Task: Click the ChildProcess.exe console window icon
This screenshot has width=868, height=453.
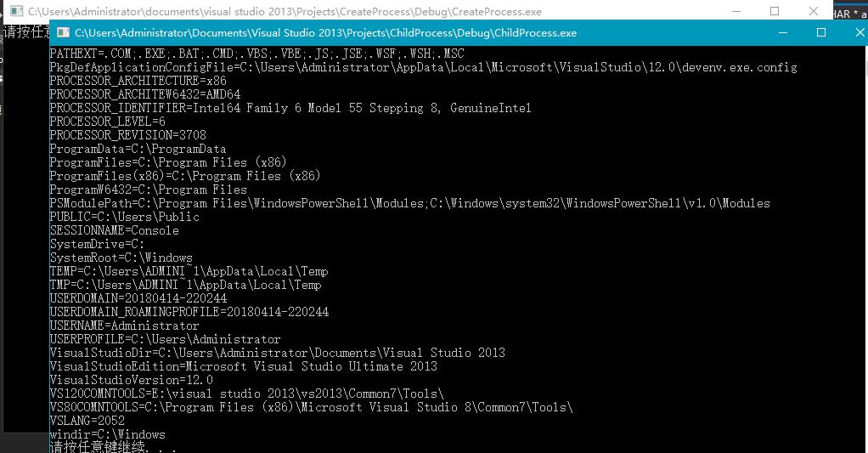Action: [64, 32]
